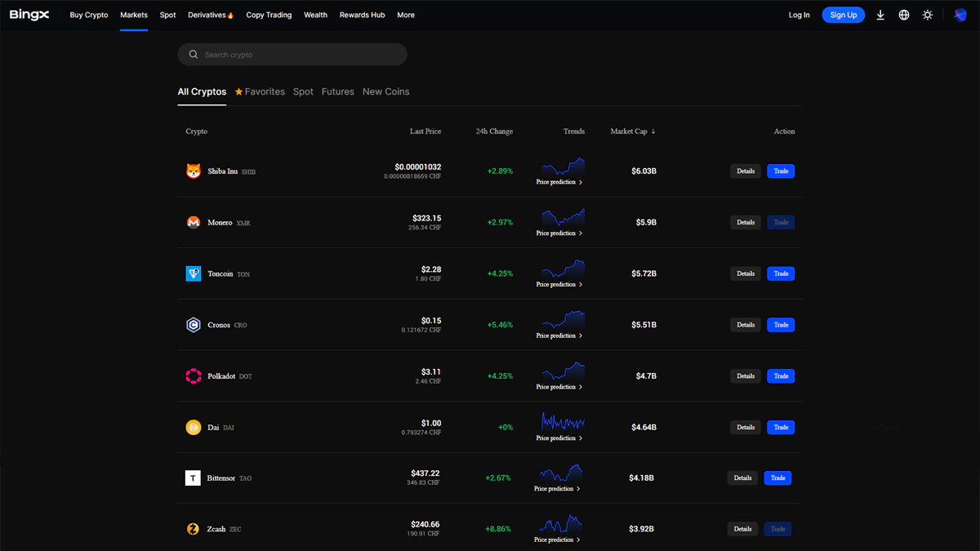This screenshot has height=551, width=980.
Task: Click the Zcash coin icon
Action: (193, 529)
